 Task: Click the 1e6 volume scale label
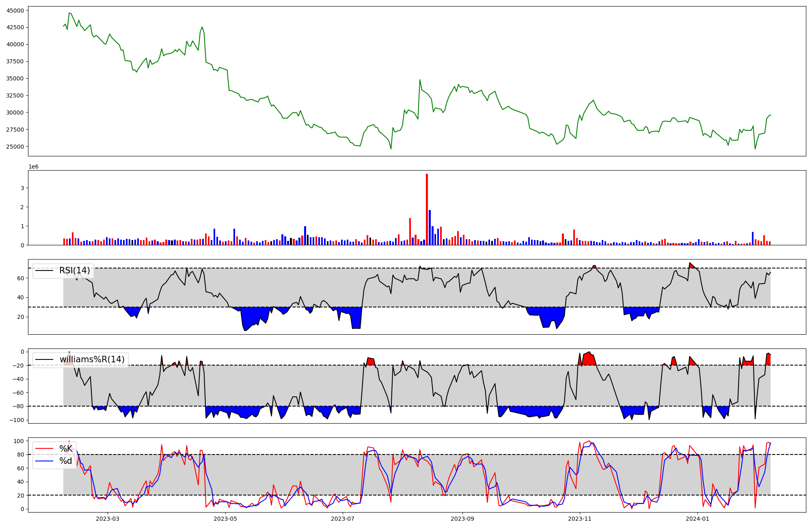pyautogui.click(x=33, y=167)
